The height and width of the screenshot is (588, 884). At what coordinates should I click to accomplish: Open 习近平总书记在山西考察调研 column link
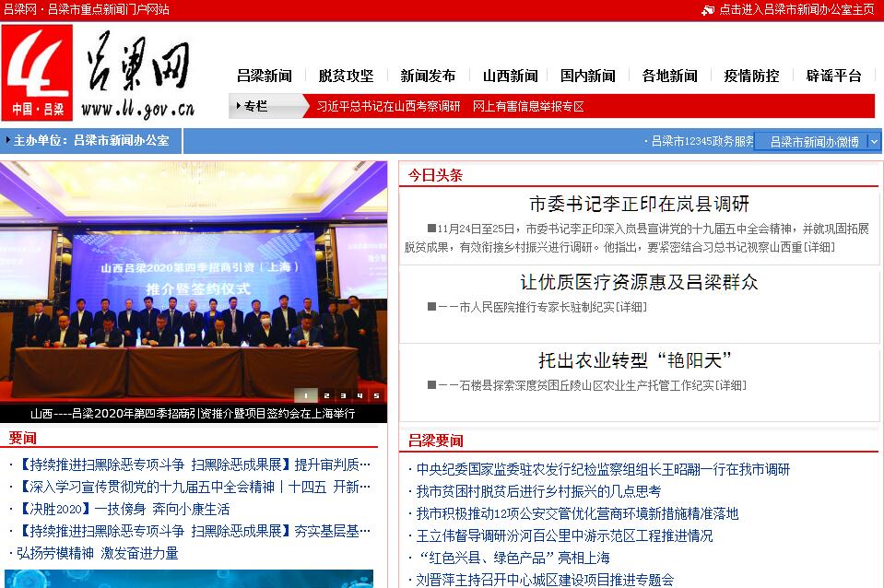tap(388, 107)
